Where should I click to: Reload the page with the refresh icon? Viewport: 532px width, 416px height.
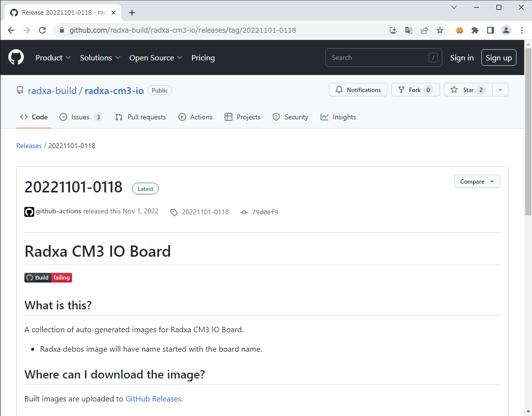pyautogui.click(x=42, y=30)
